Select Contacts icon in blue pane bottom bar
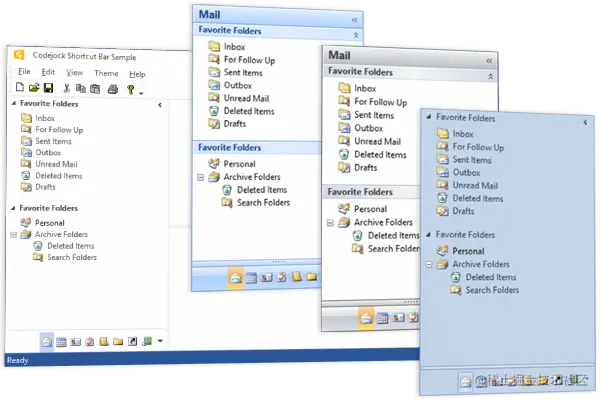This screenshot has height=400, width=600. point(266,277)
